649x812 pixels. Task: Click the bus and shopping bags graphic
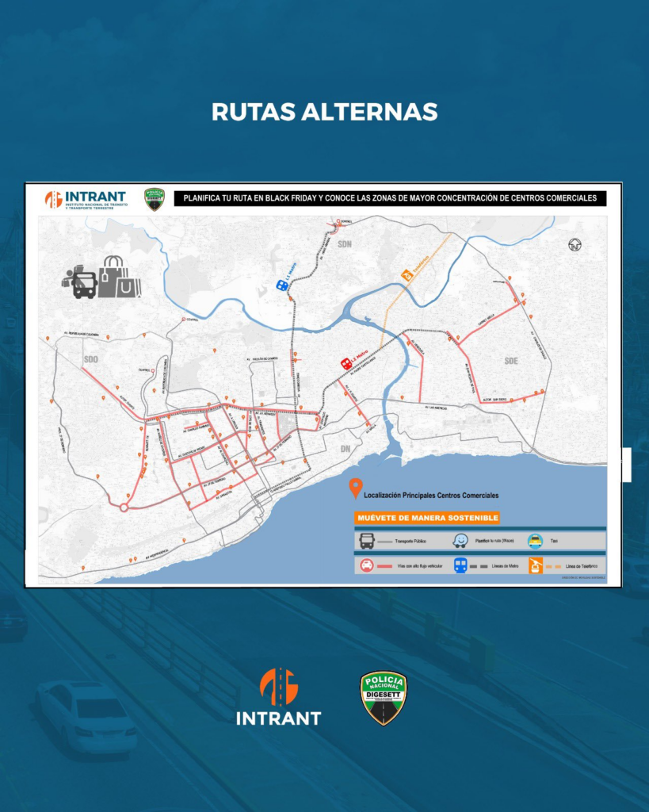click(x=101, y=278)
